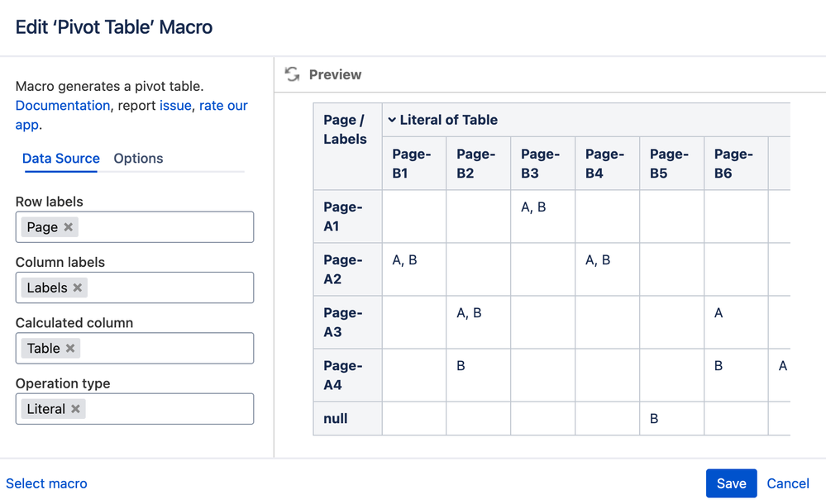Open the Documentation link

(63, 106)
